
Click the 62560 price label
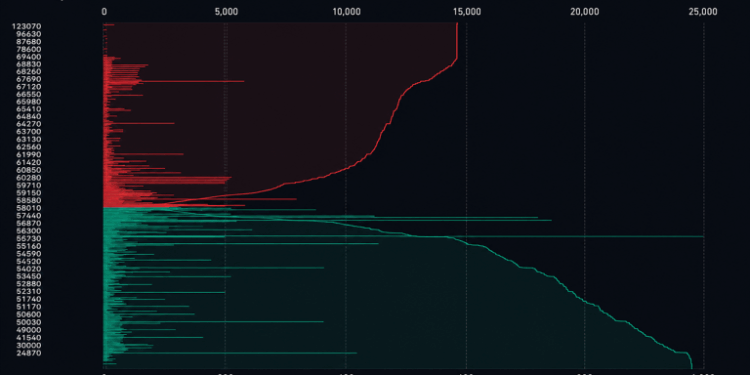pyautogui.click(x=28, y=147)
